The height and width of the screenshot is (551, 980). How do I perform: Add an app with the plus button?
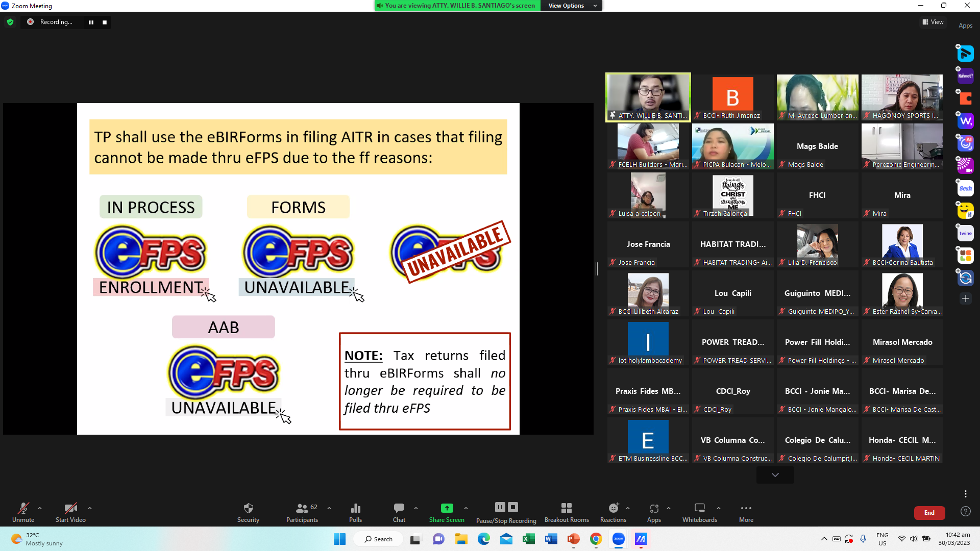click(x=965, y=298)
